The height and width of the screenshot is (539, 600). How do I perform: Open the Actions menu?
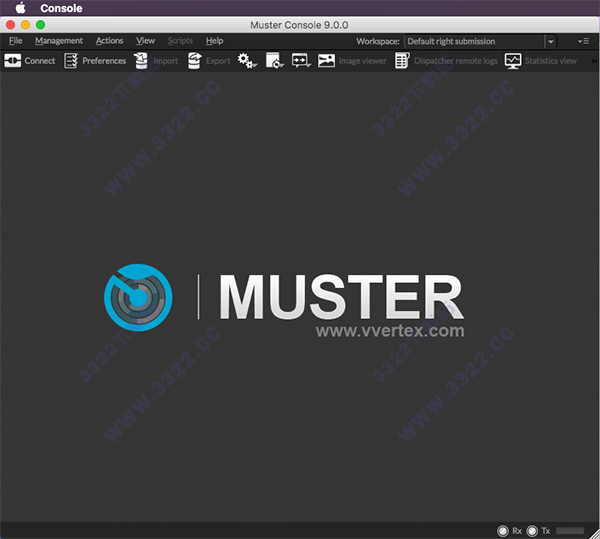pyautogui.click(x=109, y=41)
